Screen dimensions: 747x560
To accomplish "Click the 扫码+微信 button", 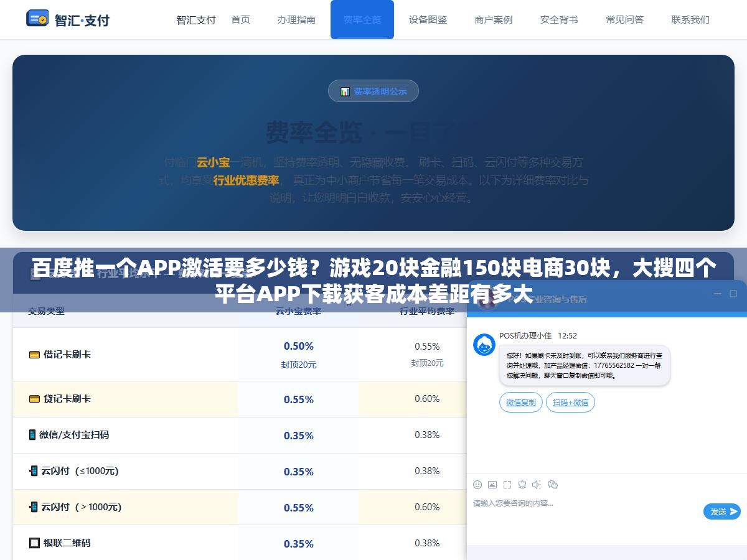I will coord(570,403).
